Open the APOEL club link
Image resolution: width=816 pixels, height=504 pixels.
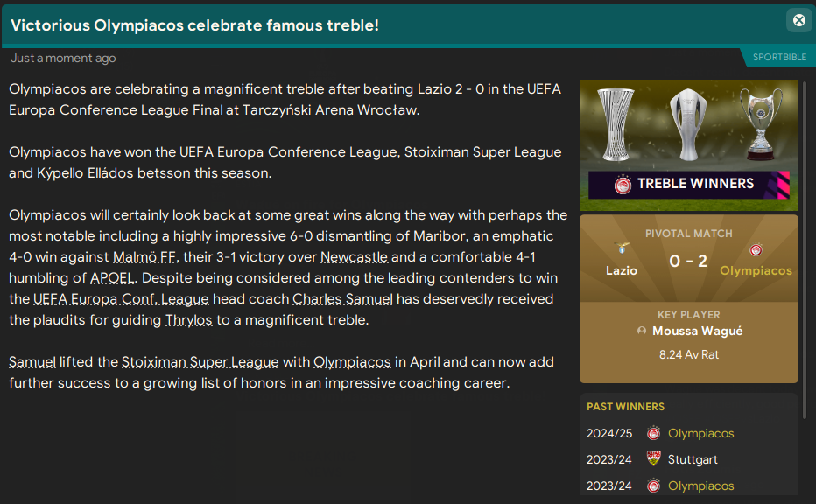113,277
